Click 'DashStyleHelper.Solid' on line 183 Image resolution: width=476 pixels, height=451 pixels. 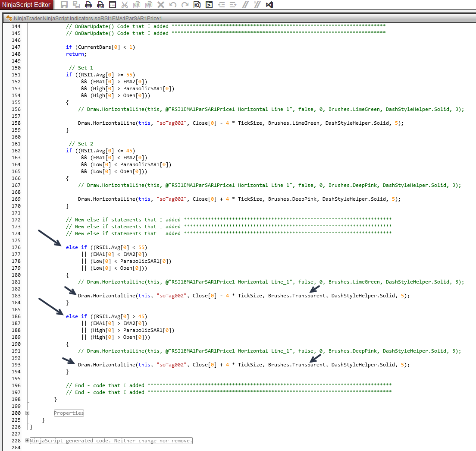(x=363, y=296)
